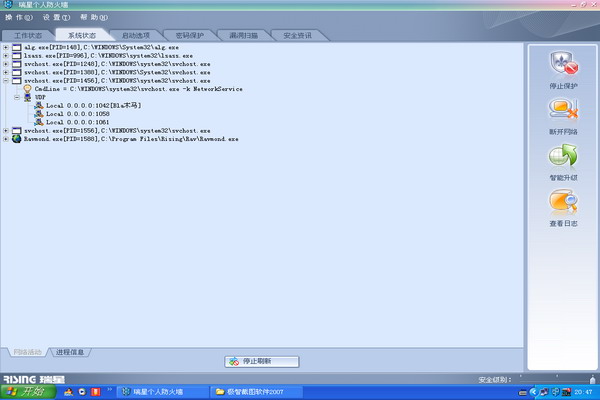The height and width of the screenshot is (400, 600).
Task: Click the Disconnect Network icon (断开网络)
Action: click(x=564, y=109)
